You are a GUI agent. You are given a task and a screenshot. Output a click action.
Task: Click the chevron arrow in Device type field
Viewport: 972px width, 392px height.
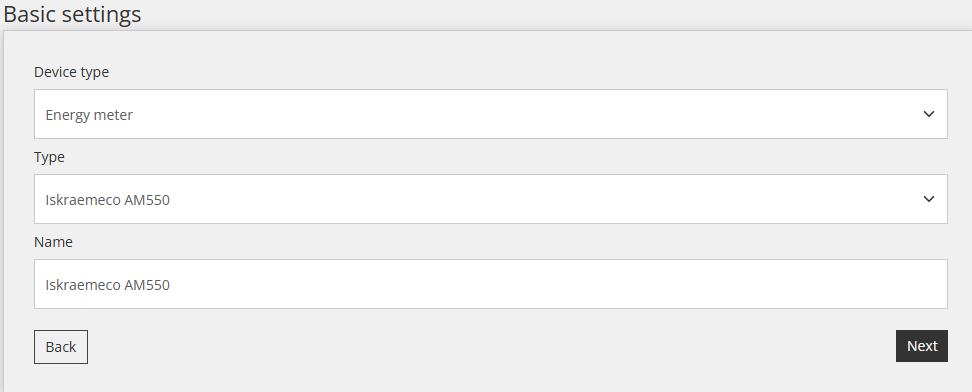point(928,114)
